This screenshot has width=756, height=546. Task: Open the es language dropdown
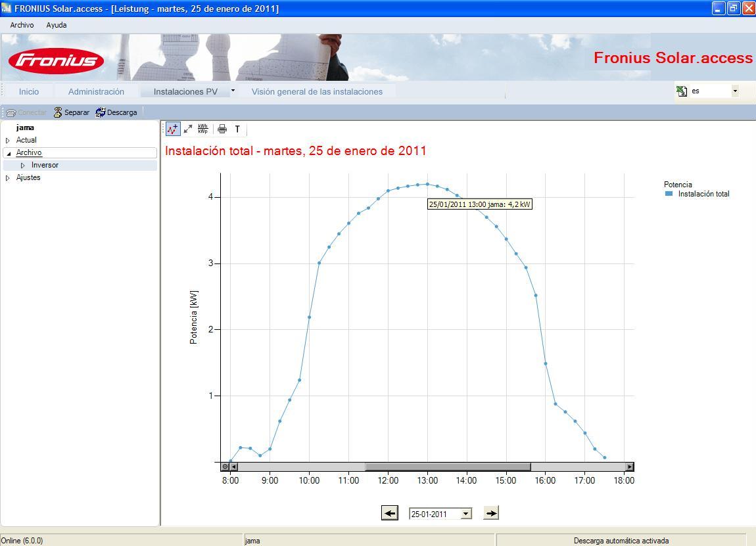pyautogui.click(x=735, y=91)
